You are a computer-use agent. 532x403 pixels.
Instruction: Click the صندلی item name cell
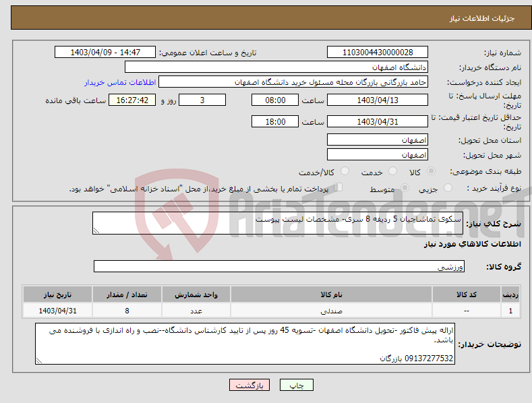[x=331, y=311]
